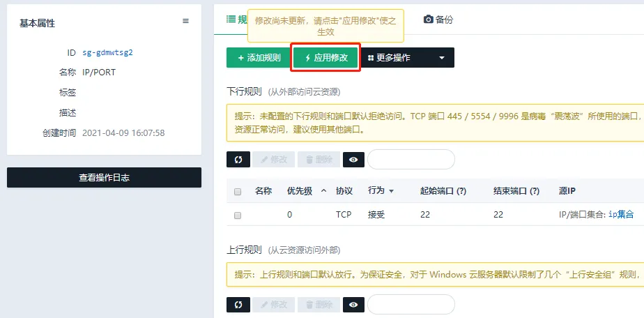Check the select-all checkbox in table header
The width and height of the screenshot is (644, 318).
click(x=238, y=191)
